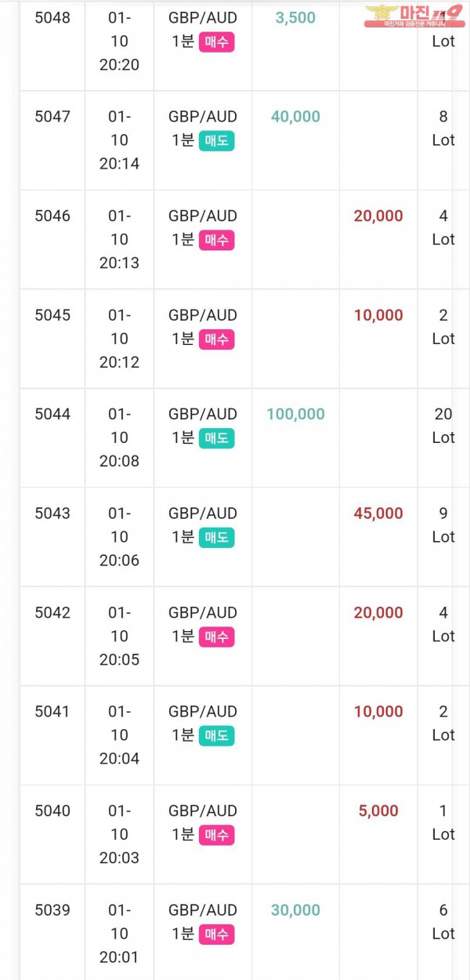Click the 100,000 profit amount

coord(295,414)
